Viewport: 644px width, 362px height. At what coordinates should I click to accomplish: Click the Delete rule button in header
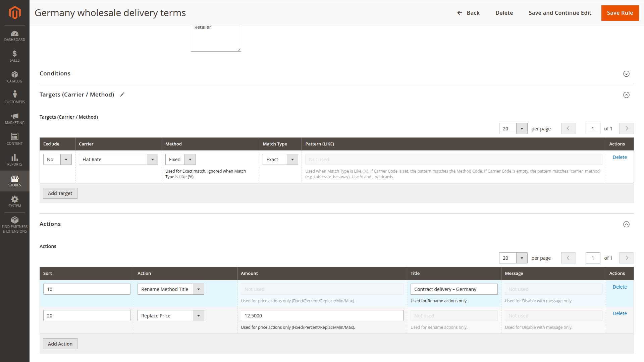pyautogui.click(x=504, y=13)
